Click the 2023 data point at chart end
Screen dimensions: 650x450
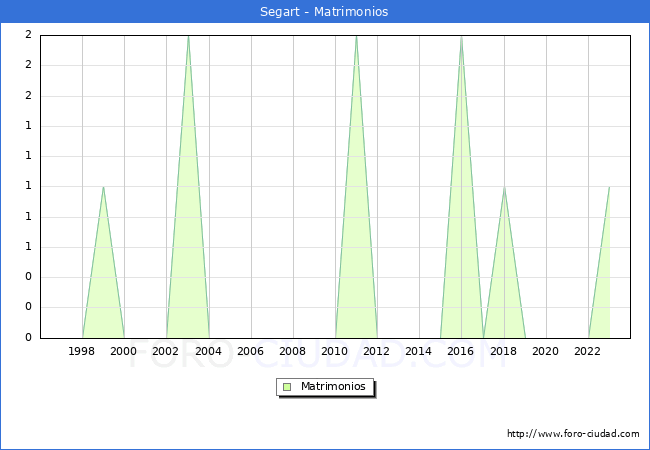(609, 187)
